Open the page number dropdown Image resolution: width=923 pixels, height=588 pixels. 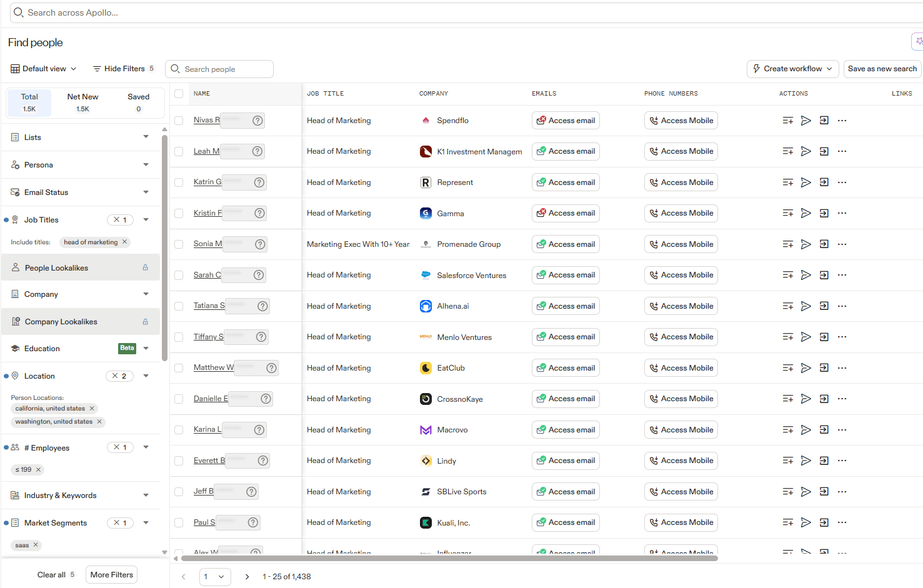tap(215, 577)
